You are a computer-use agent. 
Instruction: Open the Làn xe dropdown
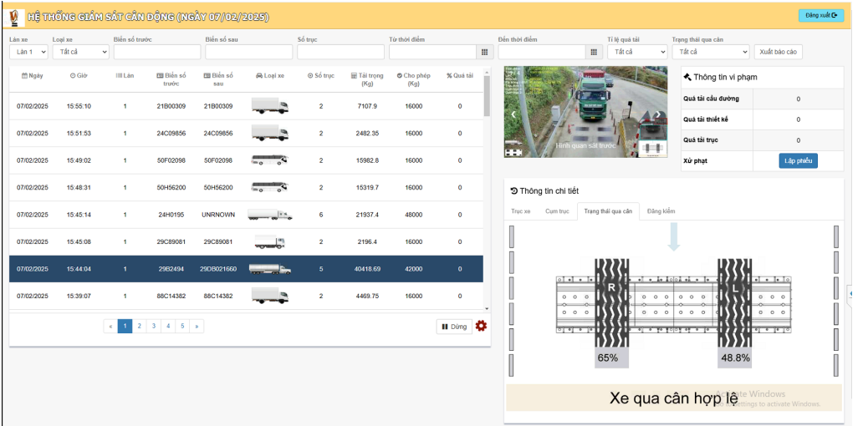click(28, 52)
